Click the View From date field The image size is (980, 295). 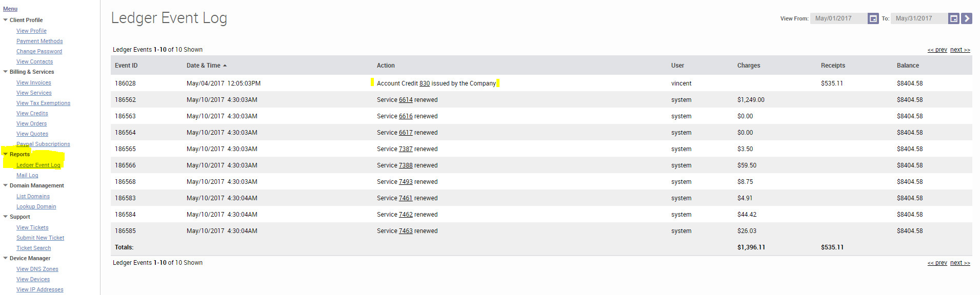(x=838, y=18)
